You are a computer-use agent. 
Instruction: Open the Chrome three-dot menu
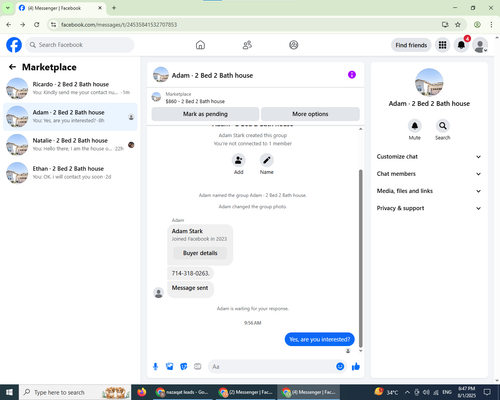tap(491, 25)
